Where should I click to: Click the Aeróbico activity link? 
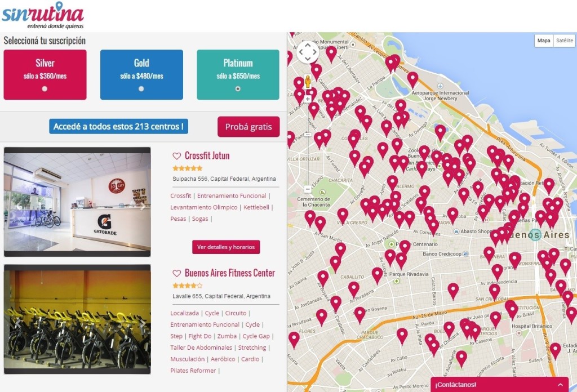click(x=223, y=359)
